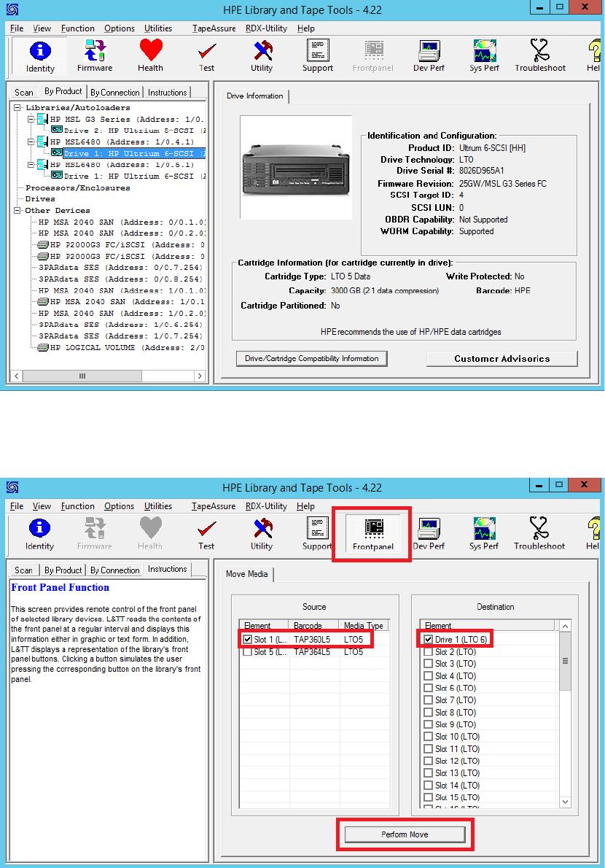Click Frontpanel icon in bottom window
This screenshot has width=605, height=868.
pyautogui.click(x=373, y=534)
